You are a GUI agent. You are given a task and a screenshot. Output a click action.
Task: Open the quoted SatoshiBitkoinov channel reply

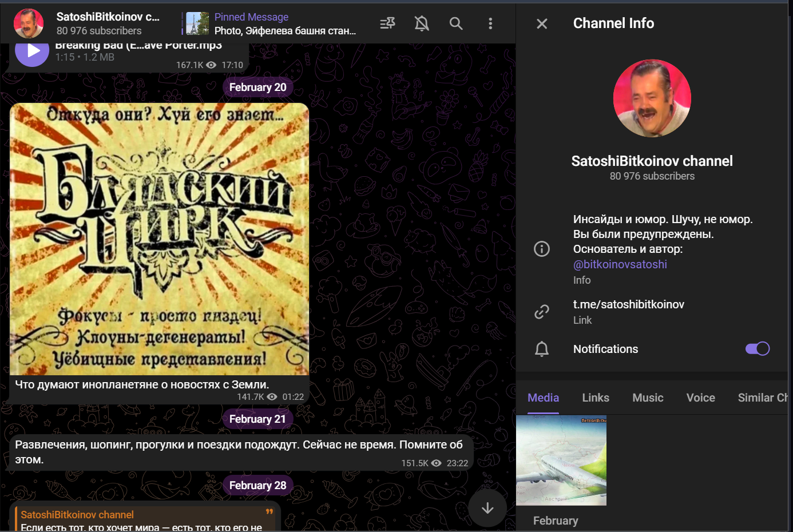(145, 519)
